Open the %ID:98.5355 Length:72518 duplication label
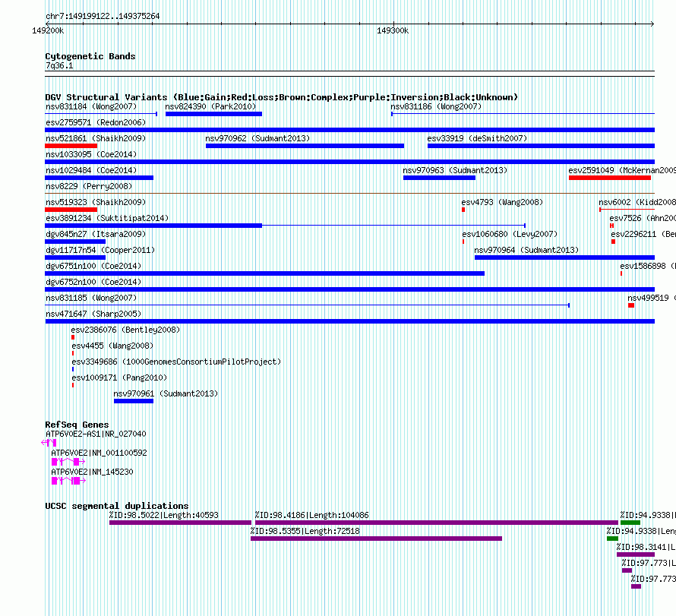The height and width of the screenshot is (616, 676). click(x=305, y=531)
